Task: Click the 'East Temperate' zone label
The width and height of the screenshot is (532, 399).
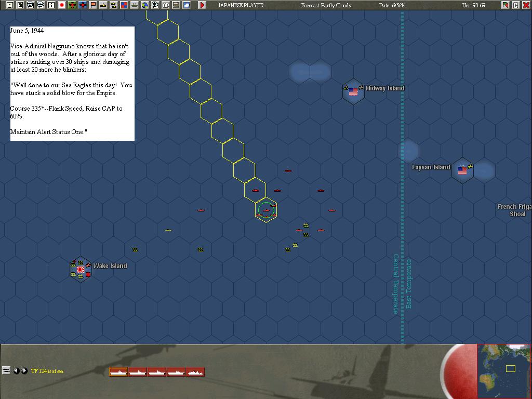Action: tap(409, 284)
